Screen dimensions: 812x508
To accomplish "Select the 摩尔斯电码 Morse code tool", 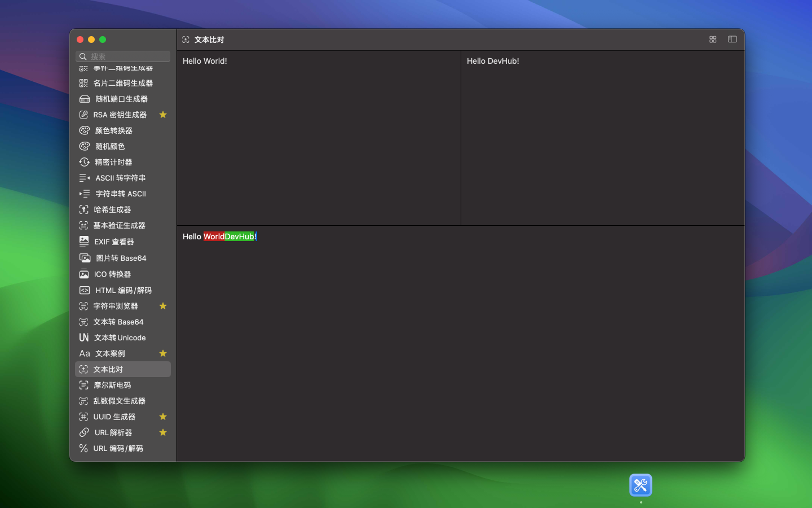I will click(x=112, y=385).
